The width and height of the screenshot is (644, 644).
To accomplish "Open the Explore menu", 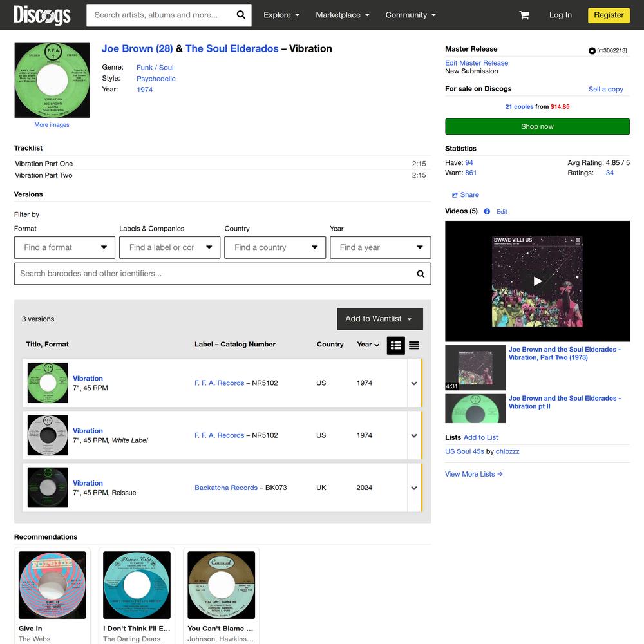I will coord(281,15).
